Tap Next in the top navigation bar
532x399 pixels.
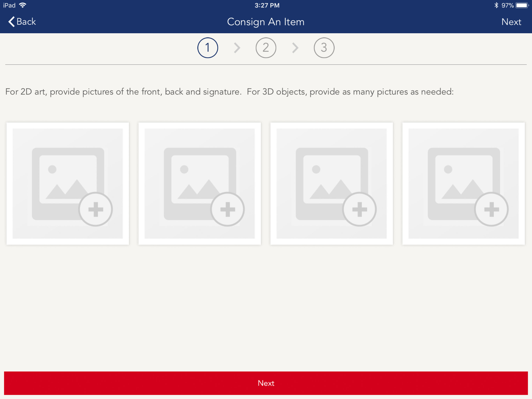tap(511, 22)
